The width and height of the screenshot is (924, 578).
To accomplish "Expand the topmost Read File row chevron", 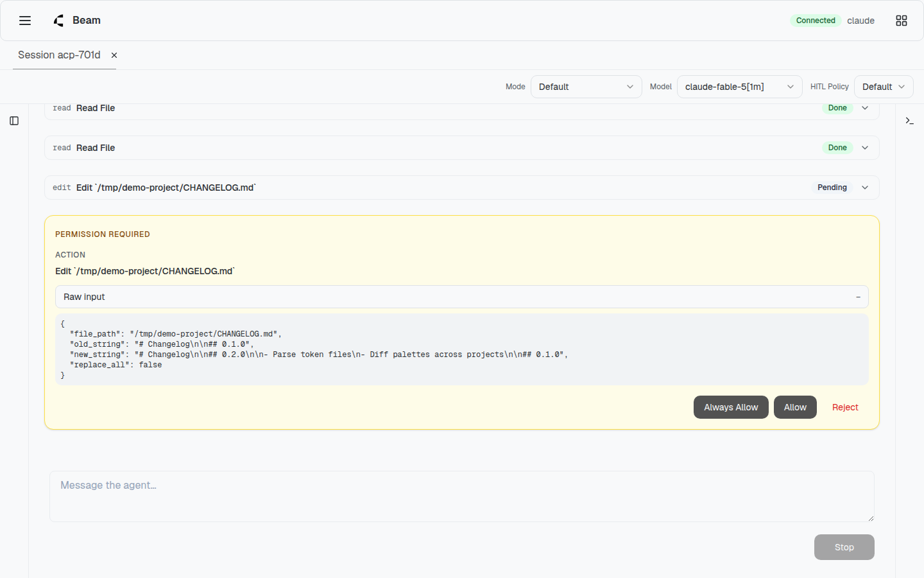I will [x=865, y=108].
